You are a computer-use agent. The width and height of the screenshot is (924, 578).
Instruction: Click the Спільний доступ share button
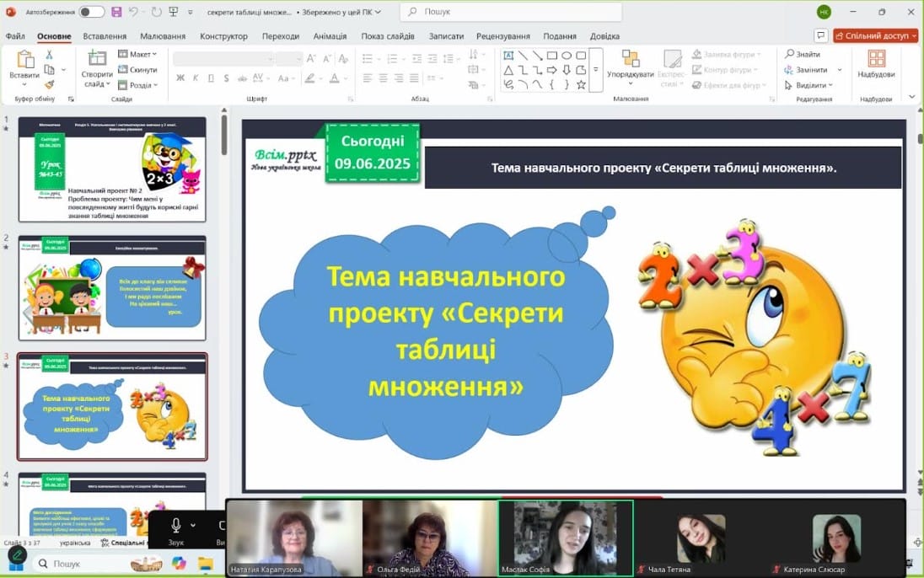[876, 35]
